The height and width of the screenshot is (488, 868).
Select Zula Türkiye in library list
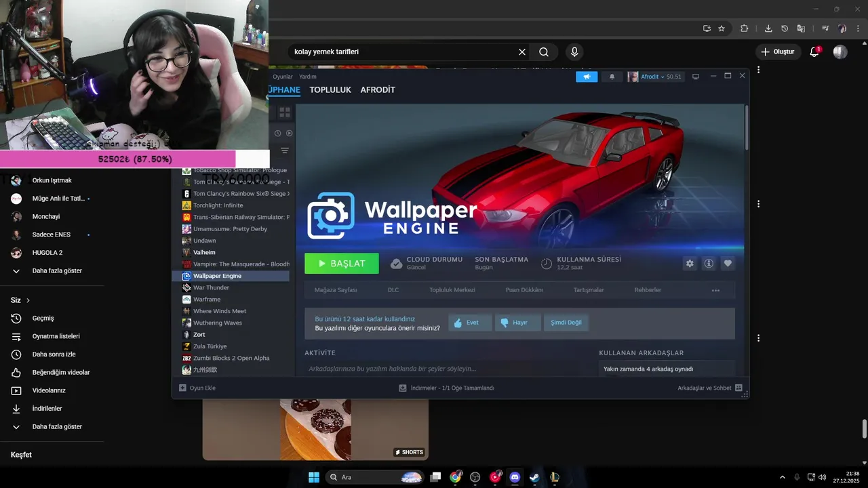click(x=235, y=346)
